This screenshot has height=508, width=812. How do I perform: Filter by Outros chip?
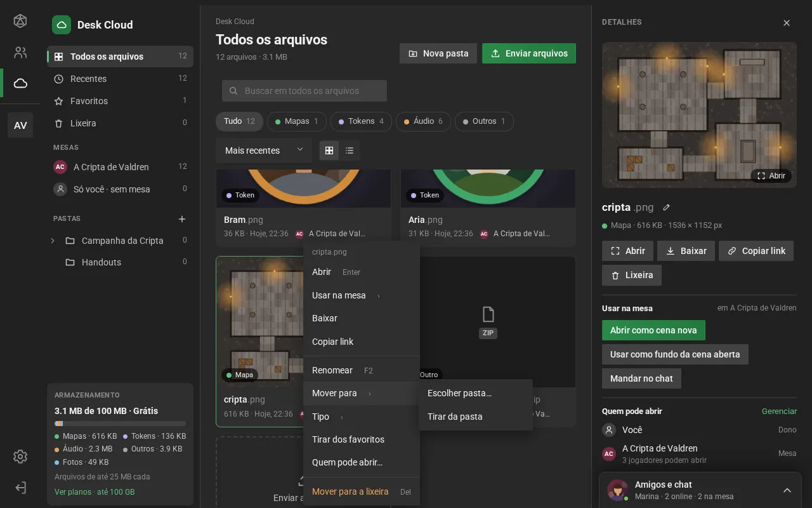click(485, 121)
